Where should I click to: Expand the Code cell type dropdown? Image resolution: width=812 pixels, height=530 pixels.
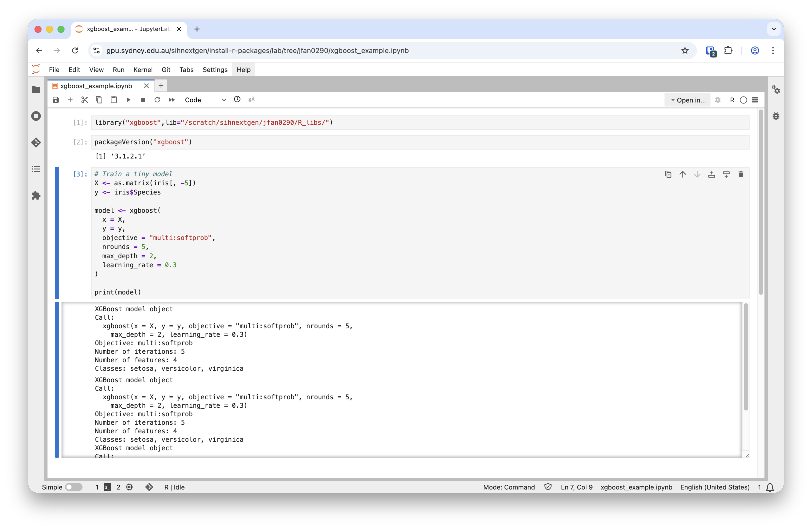(205, 100)
